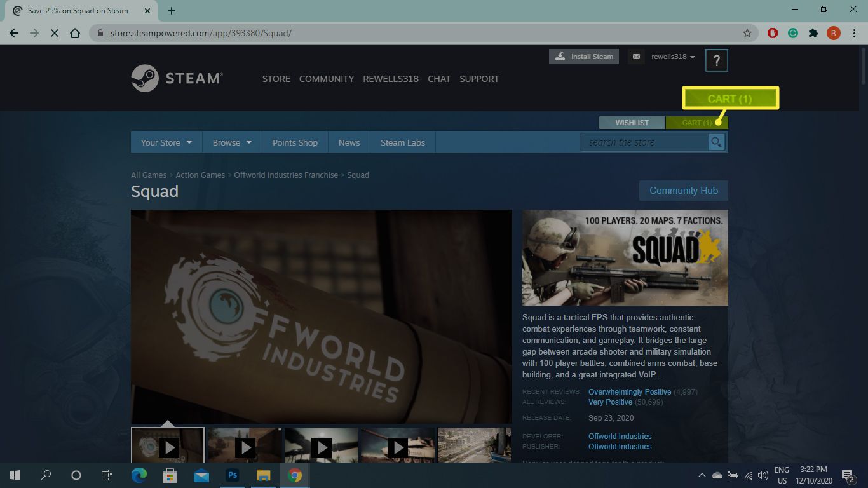868x488 pixels.
Task: Open Chrome profile avatar R
Action: [x=833, y=33]
